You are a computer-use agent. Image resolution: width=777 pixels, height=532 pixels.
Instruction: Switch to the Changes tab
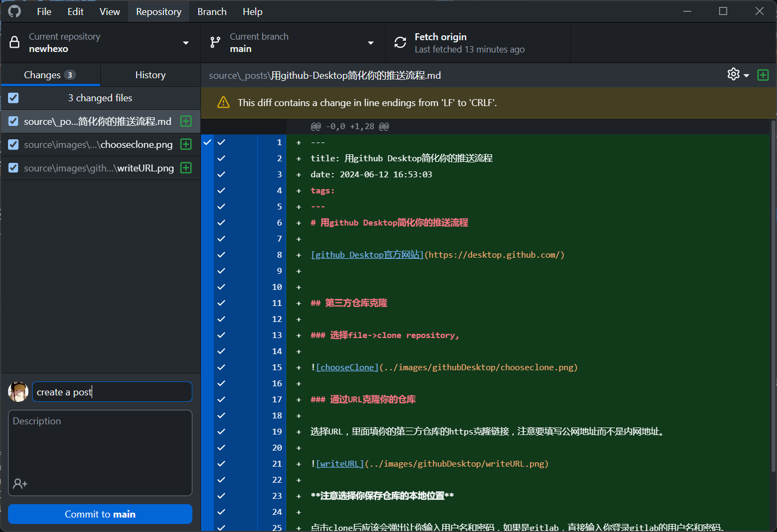pyautogui.click(x=50, y=75)
